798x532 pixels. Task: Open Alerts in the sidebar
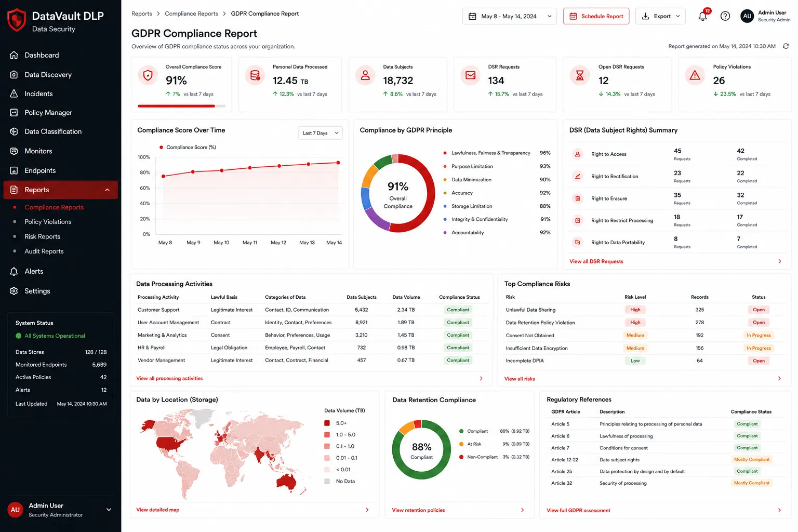pyautogui.click(x=61, y=271)
